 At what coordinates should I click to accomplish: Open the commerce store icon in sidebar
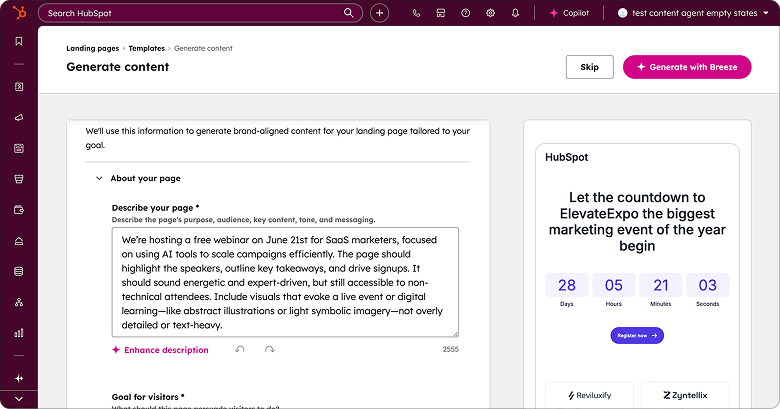tap(19, 179)
